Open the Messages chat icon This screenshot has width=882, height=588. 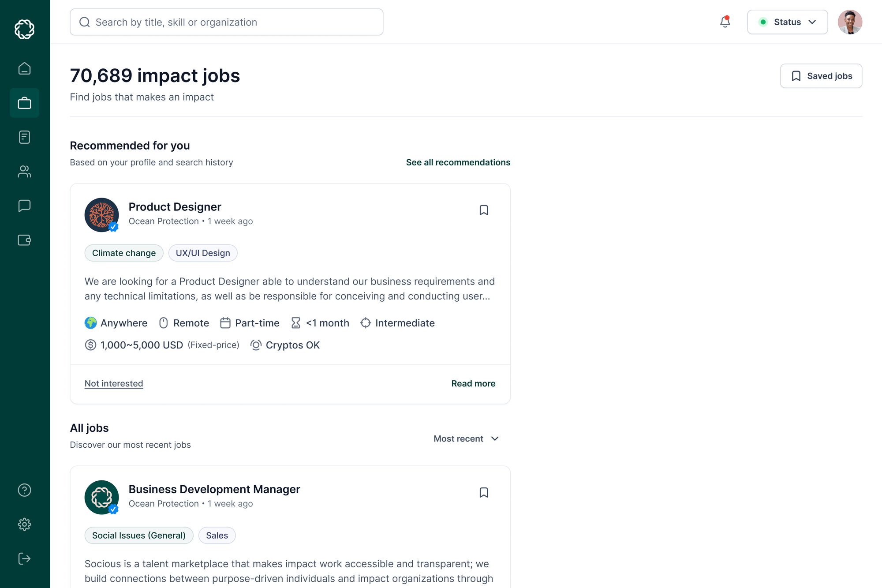[25, 206]
